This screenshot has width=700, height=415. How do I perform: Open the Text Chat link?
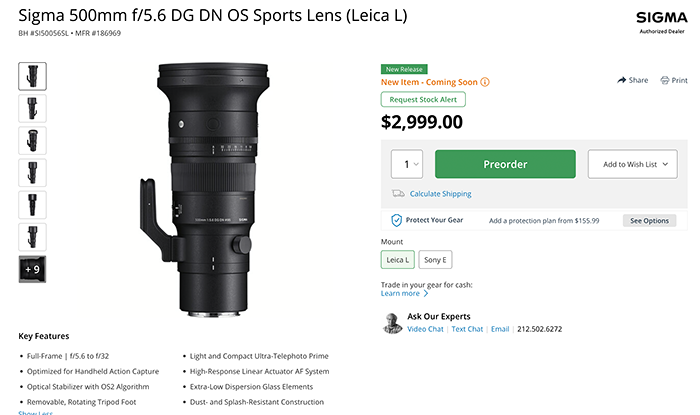pos(467,329)
